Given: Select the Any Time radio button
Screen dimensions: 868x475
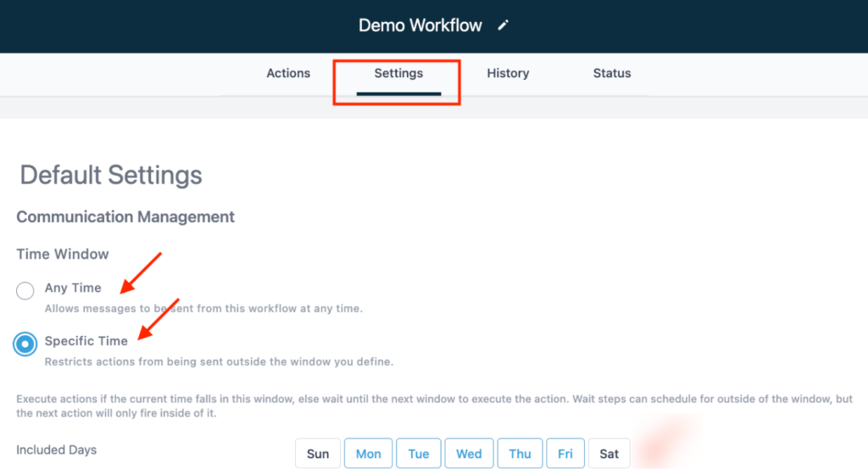Looking at the screenshot, I should click(x=25, y=291).
